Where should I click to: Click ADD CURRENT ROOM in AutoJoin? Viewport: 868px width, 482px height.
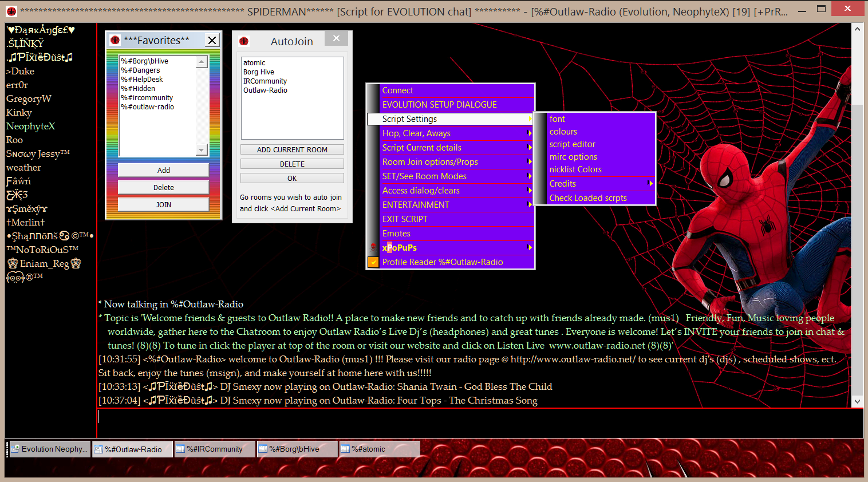coord(292,149)
